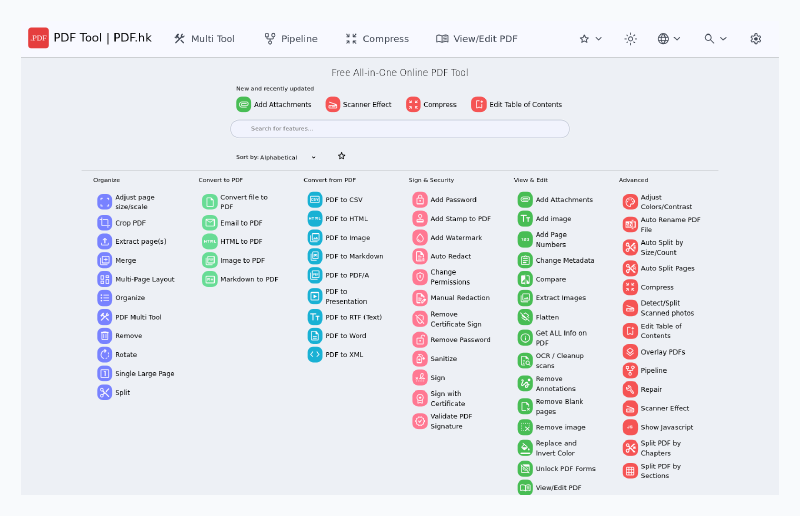Viewport: 800px width, 516px height.
Task: Open the Compare tool
Action: [x=542, y=279]
